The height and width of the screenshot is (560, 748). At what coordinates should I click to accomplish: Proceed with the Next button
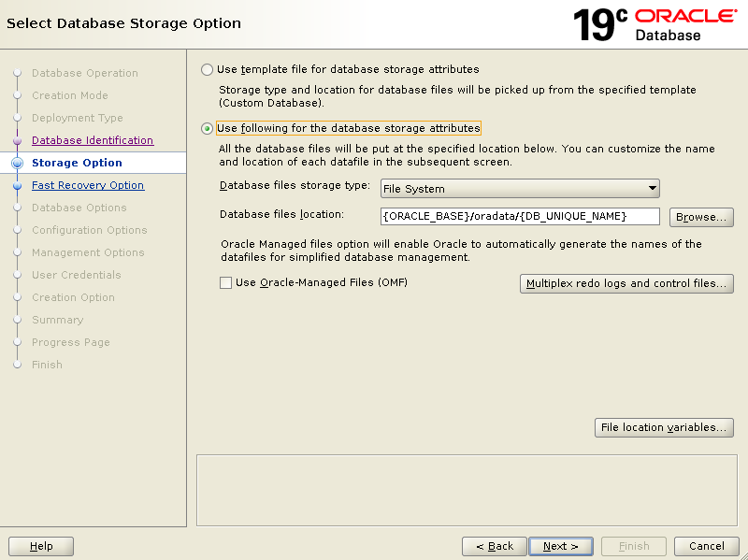tap(561, 546)
